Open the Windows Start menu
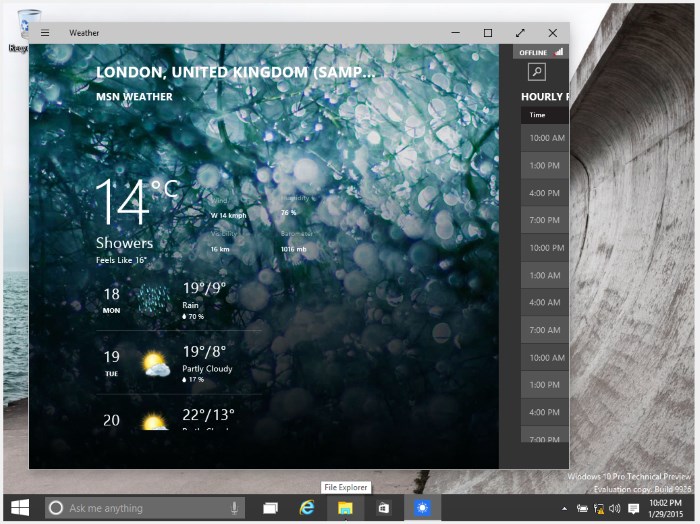This screenshot has width=700, height=524. coord(20,508)
